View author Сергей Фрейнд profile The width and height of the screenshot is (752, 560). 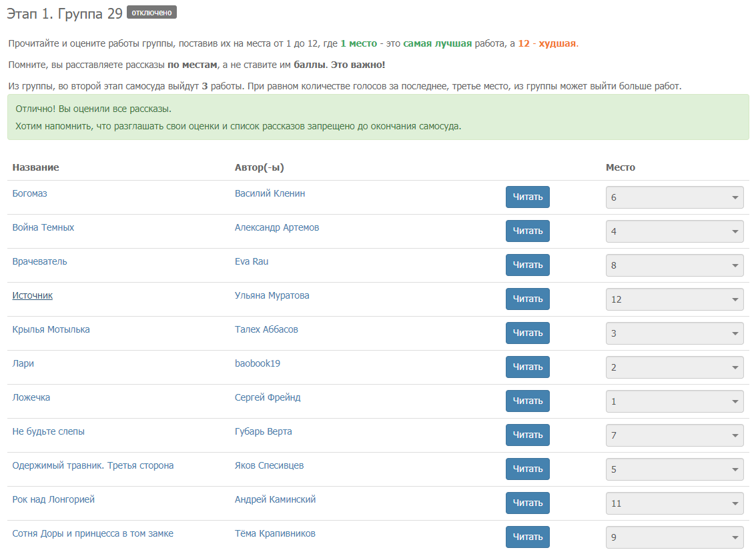pos(268,397)
